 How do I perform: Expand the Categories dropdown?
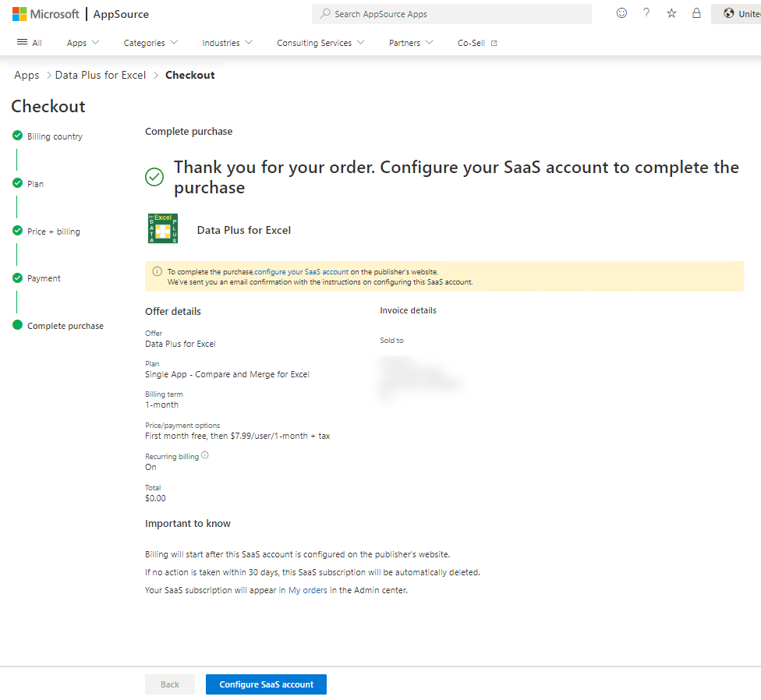click(x=150, y=43)
